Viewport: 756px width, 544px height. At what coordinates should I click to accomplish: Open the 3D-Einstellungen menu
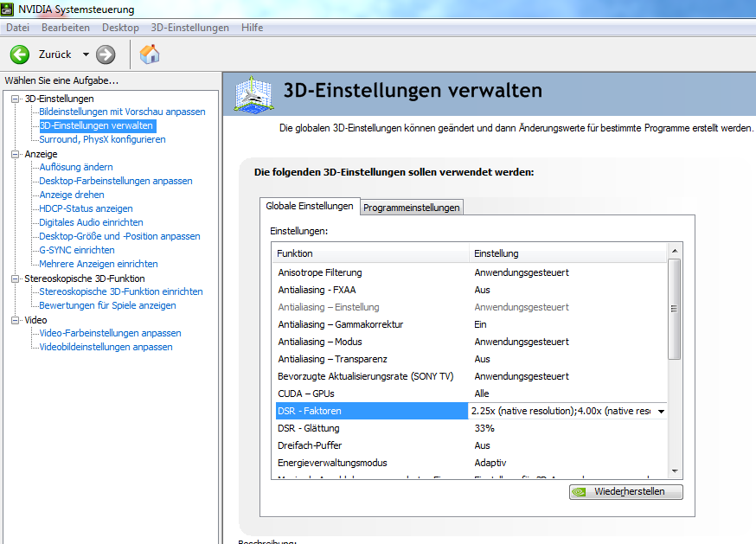click(190, 28)
